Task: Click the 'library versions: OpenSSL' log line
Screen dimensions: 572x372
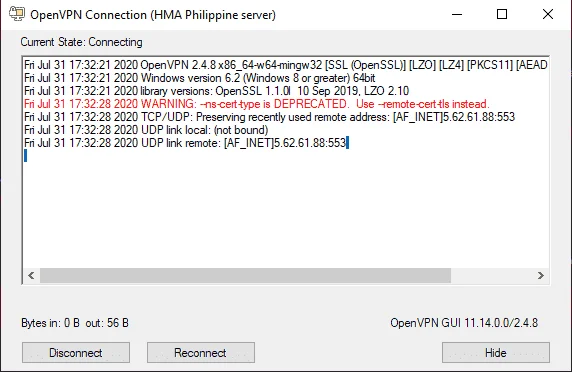Action: tap(216, 90)
